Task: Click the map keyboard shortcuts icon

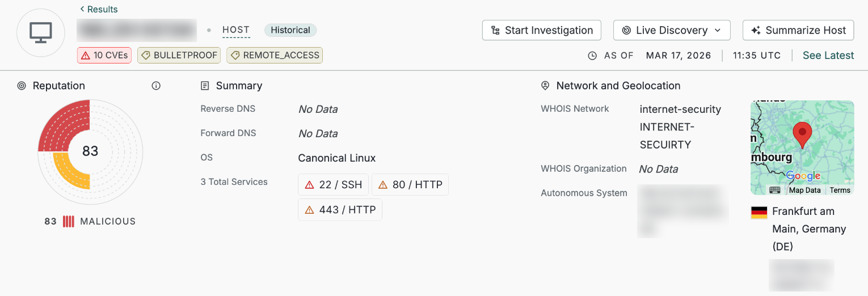Action: tap(774, 190)
